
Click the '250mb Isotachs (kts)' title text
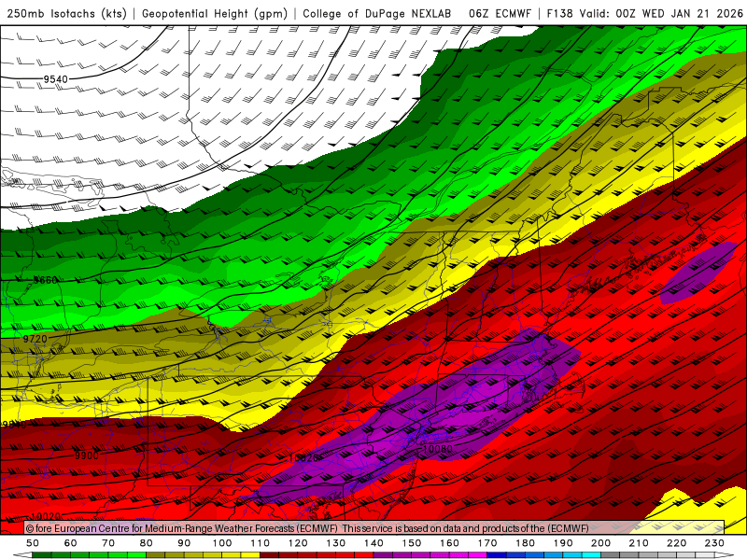(x=66, y=13)
